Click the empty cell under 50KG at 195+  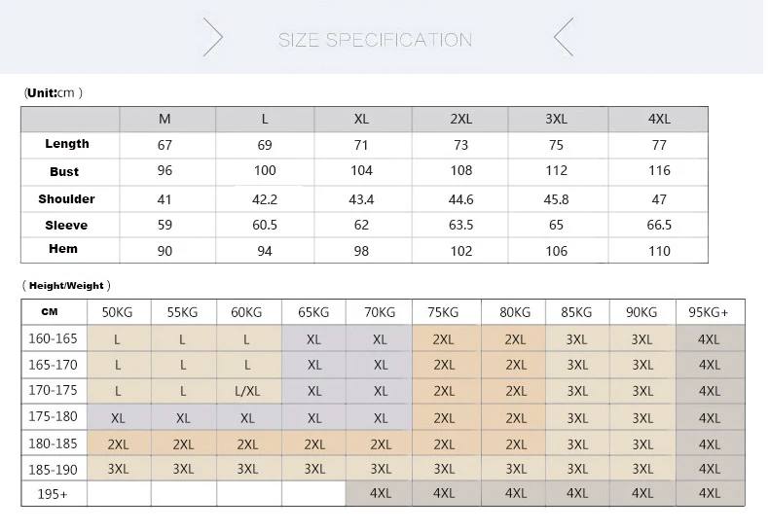tap(118, 493)
